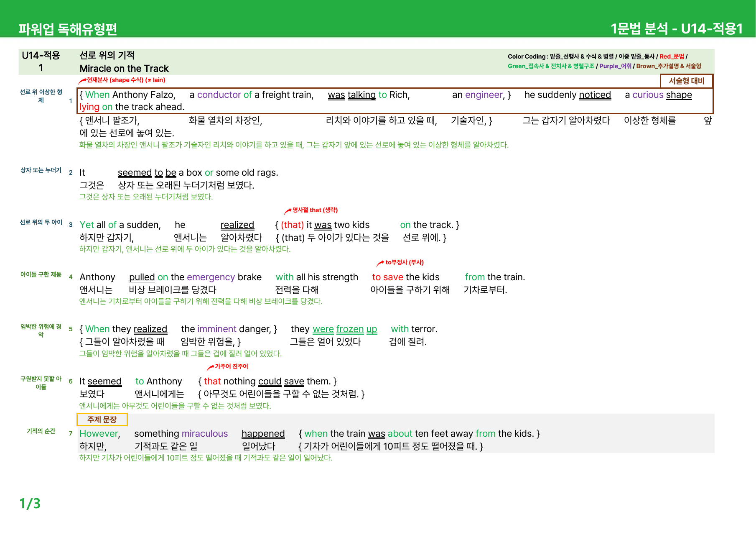Click the purple word 'emergency' in sentence 4

[211, 277]
